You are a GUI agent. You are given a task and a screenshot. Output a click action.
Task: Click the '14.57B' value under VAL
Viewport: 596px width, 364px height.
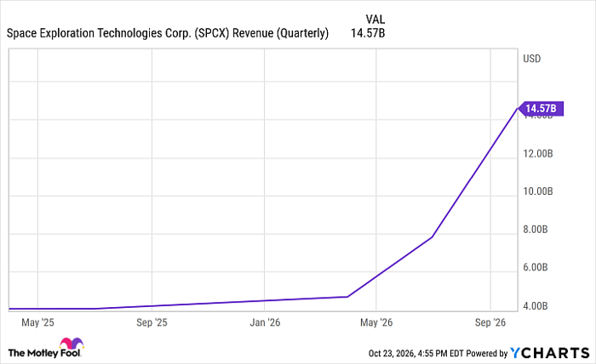pyautogui.click(x=368, y=33)
